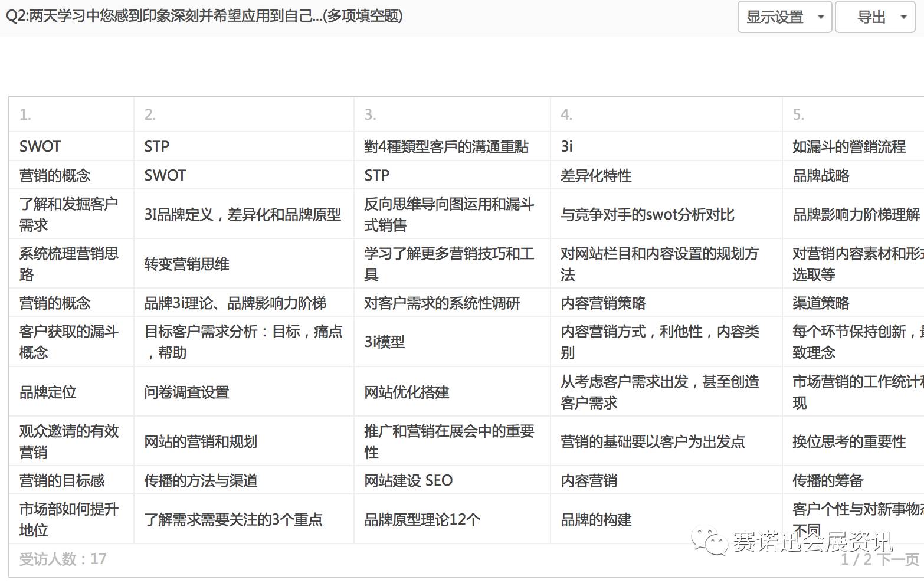This screenshot has width=924, height=583.
Task: Click the cell 品牌3i理论、品牌影响力阶梯
Action: point(244,303)
